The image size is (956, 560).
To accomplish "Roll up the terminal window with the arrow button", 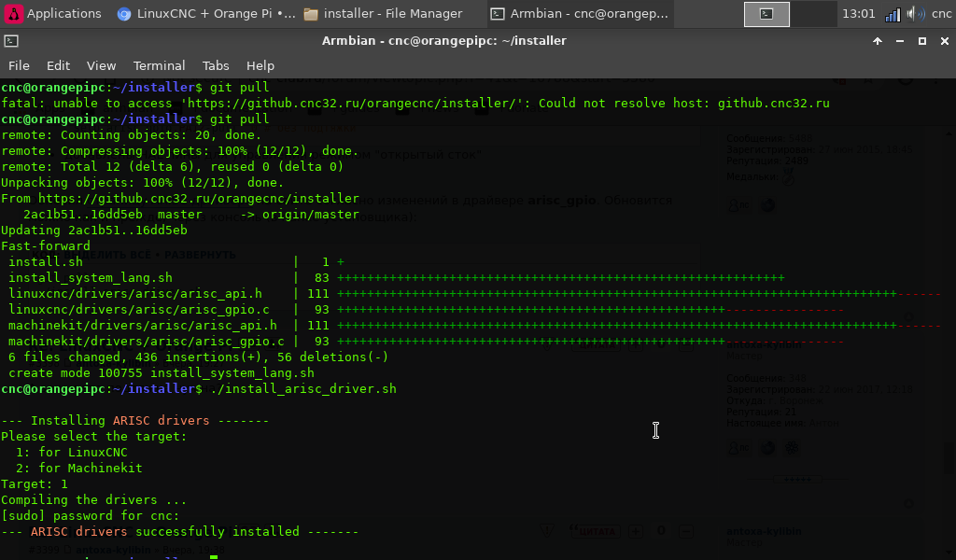I will 878,41.
